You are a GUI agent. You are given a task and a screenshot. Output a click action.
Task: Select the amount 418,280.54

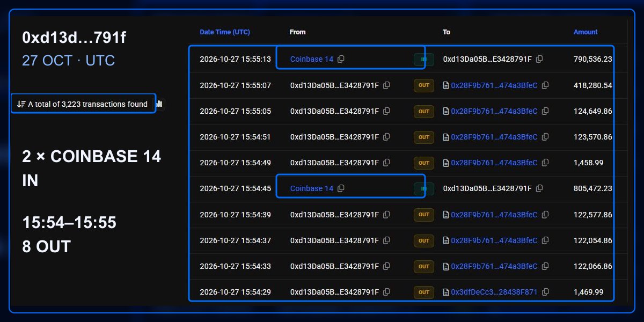[593, 85]
